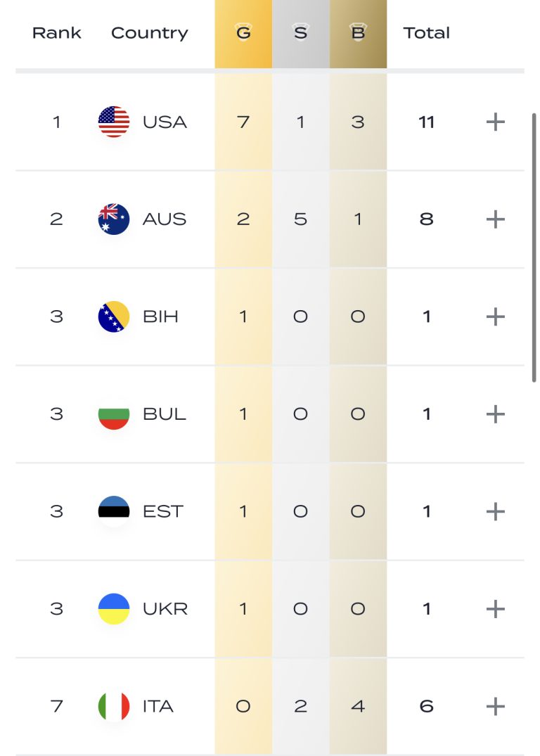Click the Australia flag icon
The image size is (540, 756).
point(114,219)
